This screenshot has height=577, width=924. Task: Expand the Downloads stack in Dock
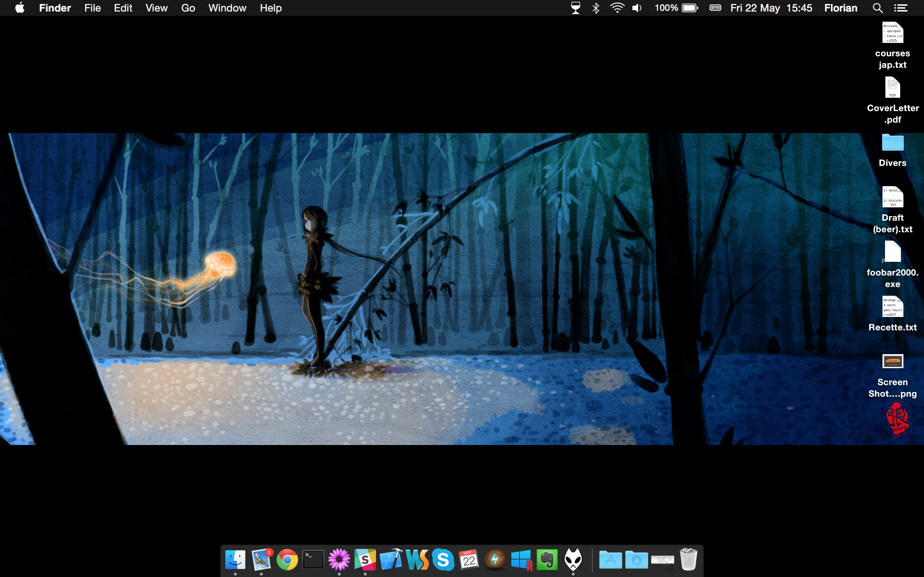click(636, 560)
